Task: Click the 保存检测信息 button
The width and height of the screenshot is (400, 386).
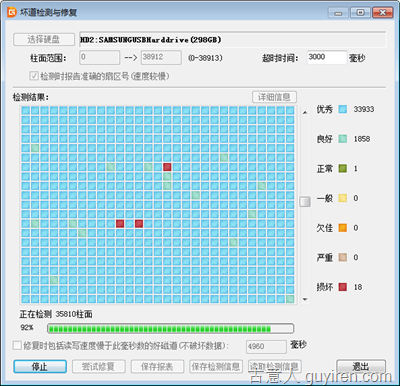Action: pos(216,367)
